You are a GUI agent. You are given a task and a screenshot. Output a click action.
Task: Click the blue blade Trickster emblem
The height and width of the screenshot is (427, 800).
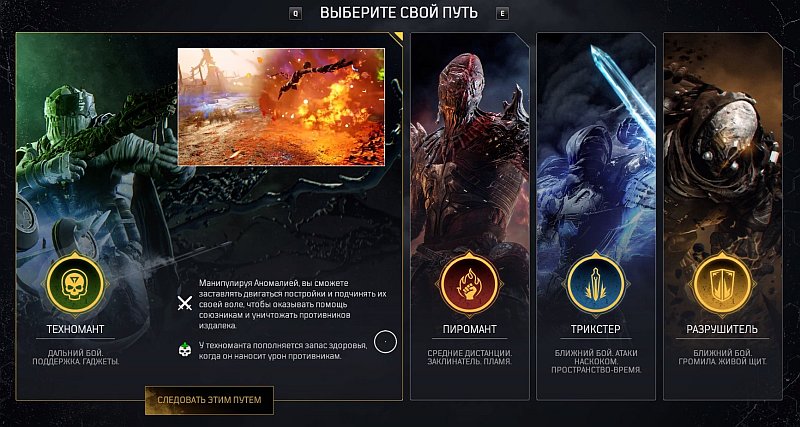(596, 284)
